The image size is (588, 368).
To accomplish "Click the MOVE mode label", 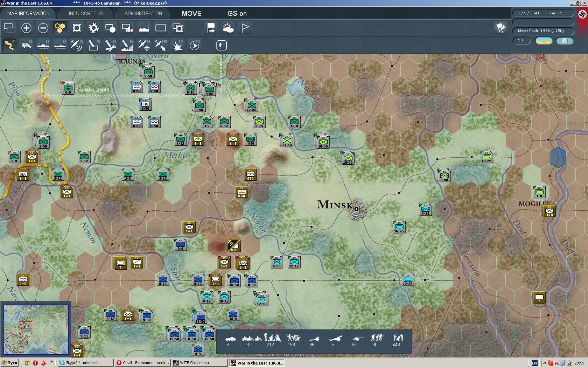I will coord(191,13).
